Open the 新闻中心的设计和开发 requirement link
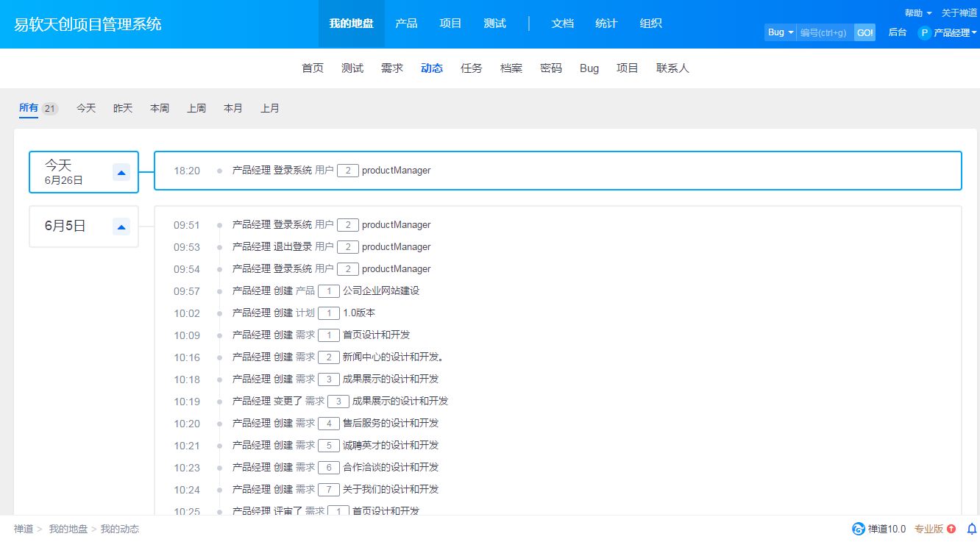Viewport: 980px width, 542px height. (393, 357)
